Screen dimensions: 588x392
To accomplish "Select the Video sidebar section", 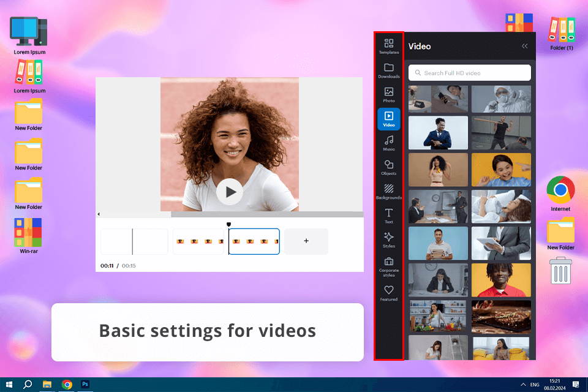I will [x=388, y=119].
